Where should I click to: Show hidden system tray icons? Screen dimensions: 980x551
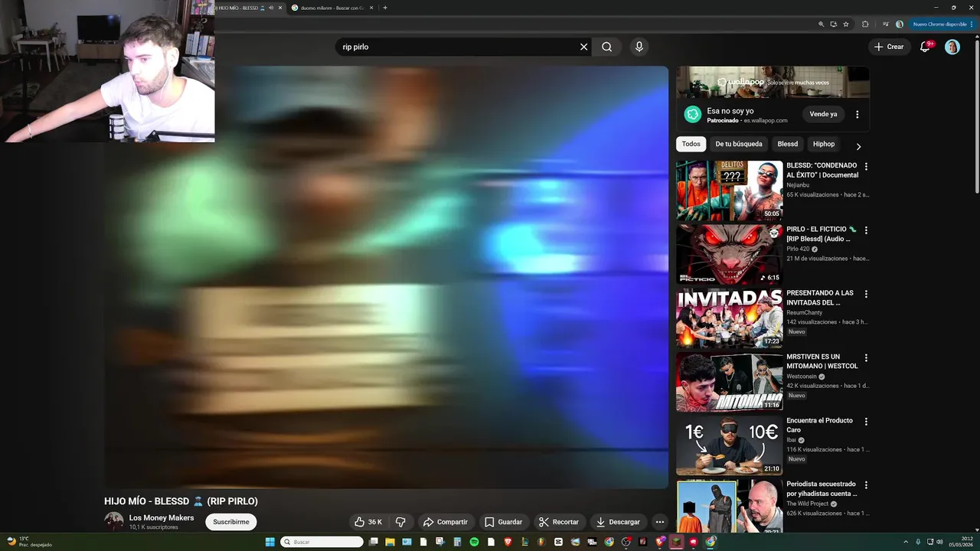point(906,542)
